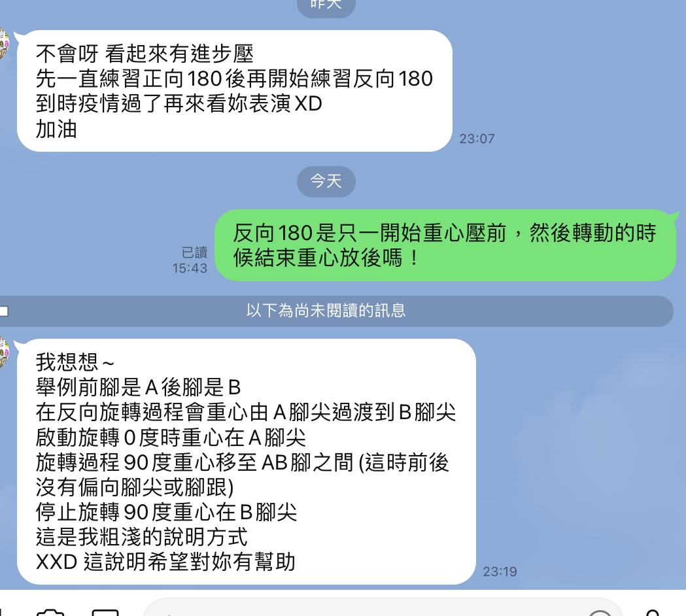The width and height of the screenshot is (686, 616).
Task: Open the emoji sticker icon in input box
Action: point(600,613)
